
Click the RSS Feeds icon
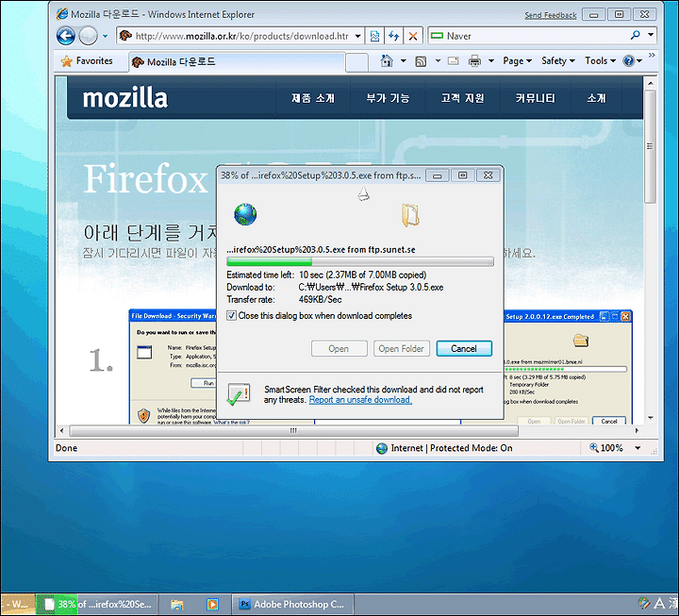point(421,61)
